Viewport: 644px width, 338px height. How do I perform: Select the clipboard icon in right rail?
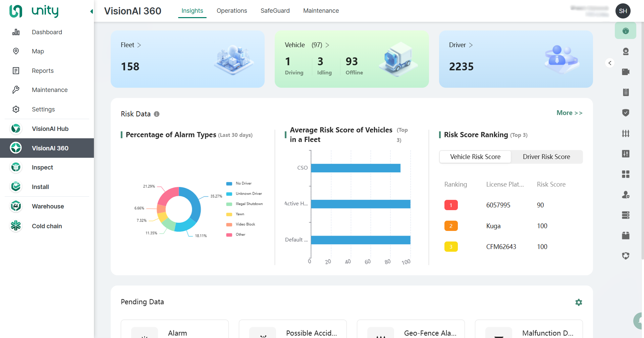[626, 92]
